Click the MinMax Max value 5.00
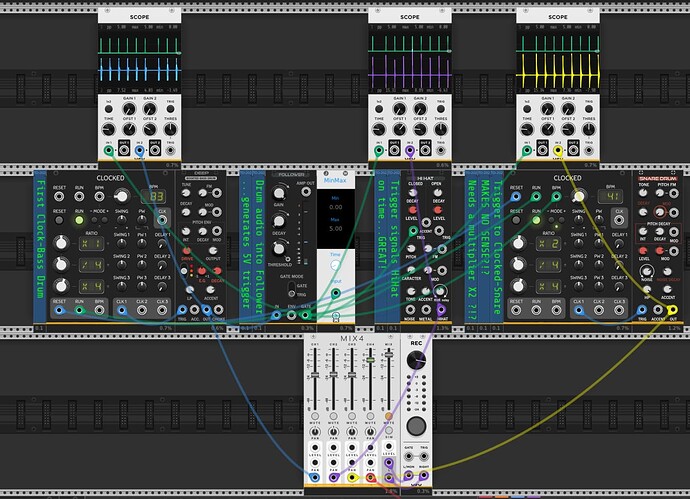The width and height of the screenshot is (690, 499). tap(335, 228)
